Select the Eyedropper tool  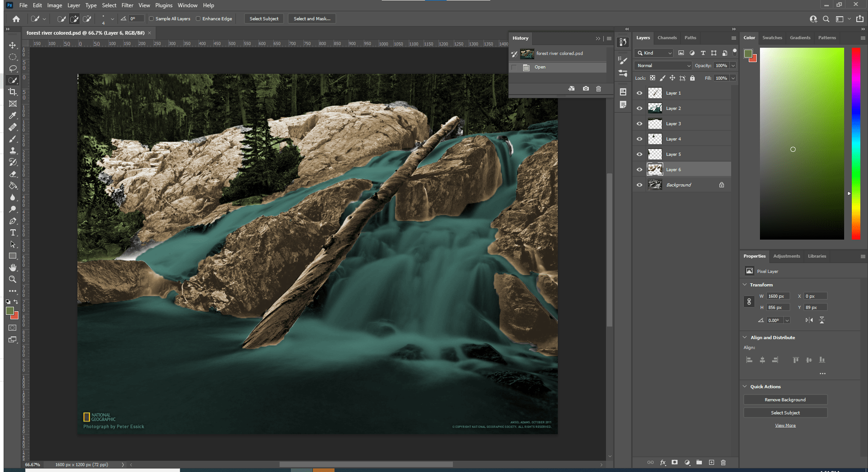coord(13,115)
